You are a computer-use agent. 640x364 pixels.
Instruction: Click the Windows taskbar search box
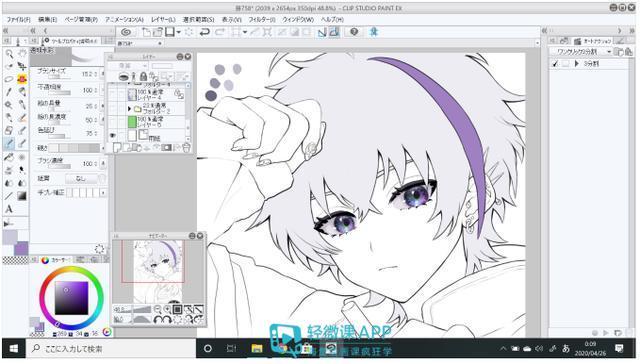click(112, 349)
